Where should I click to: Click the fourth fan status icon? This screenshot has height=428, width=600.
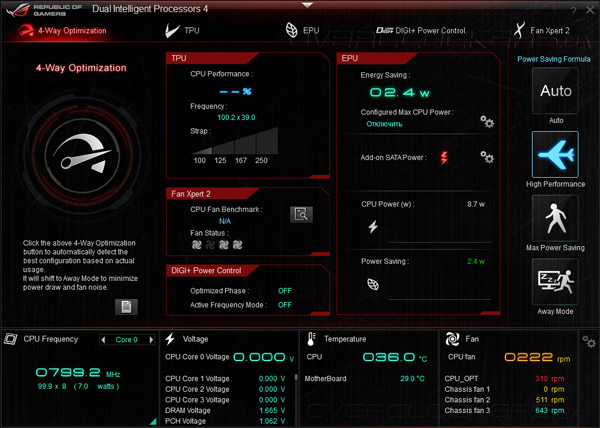tap(237, 245)
